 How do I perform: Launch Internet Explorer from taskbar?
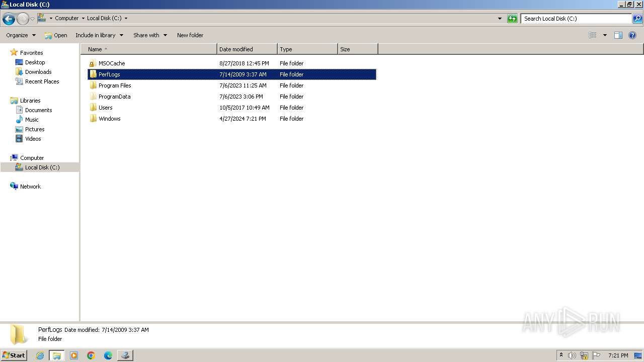pyautogui.click(x=40, y=355)
